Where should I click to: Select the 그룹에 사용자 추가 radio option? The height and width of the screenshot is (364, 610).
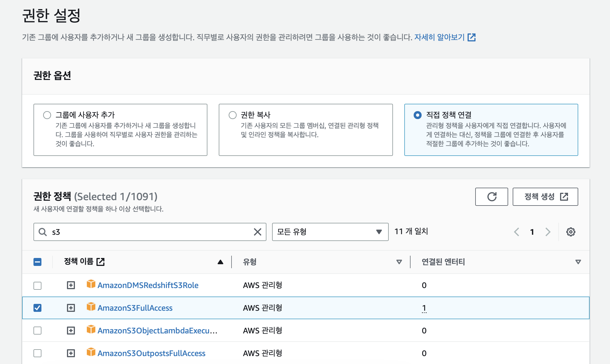click(x=47, y=115)
